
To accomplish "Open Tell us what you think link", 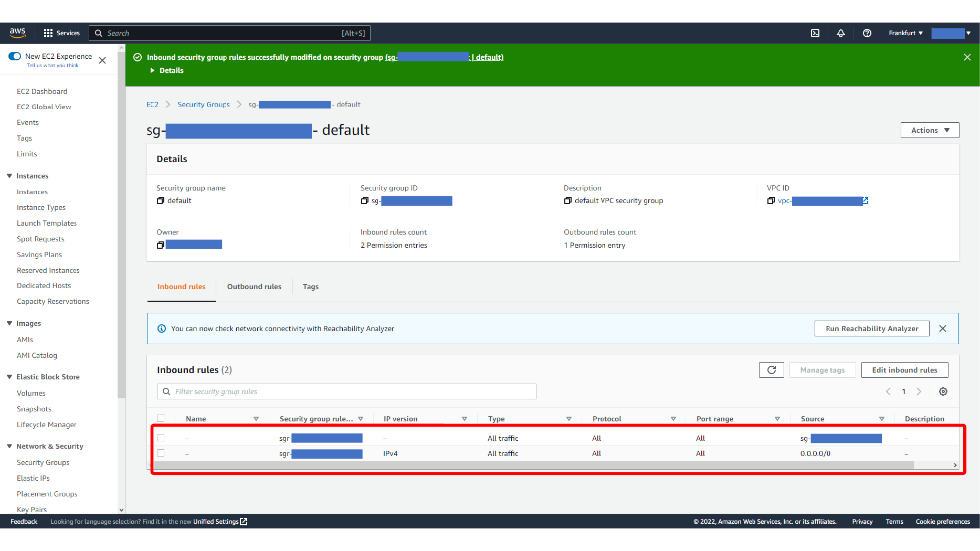I will tap(52, 66).
